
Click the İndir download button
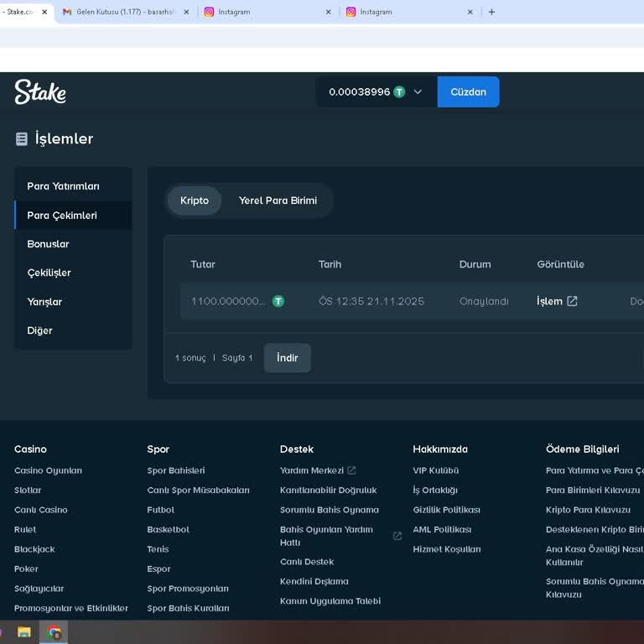coord(287,358)
